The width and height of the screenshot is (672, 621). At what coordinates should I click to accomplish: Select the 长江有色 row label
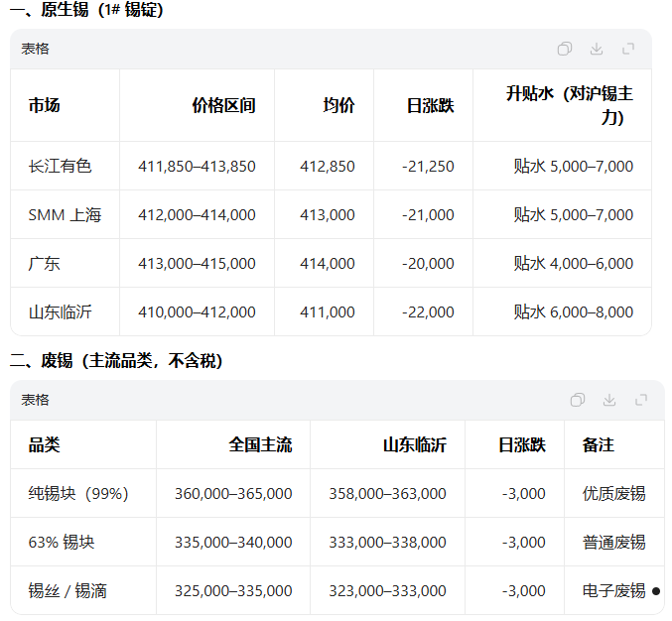[60, 167]
